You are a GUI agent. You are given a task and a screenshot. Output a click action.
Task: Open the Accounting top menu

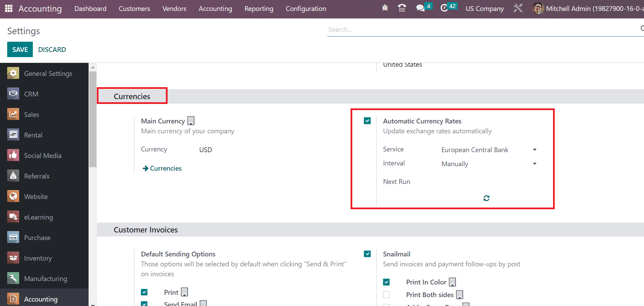215,9
